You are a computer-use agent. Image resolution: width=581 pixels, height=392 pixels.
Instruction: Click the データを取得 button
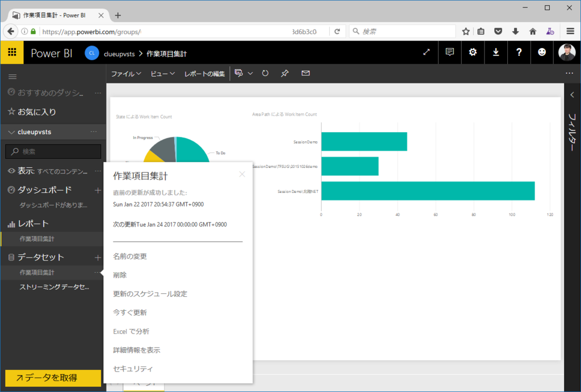53,378
